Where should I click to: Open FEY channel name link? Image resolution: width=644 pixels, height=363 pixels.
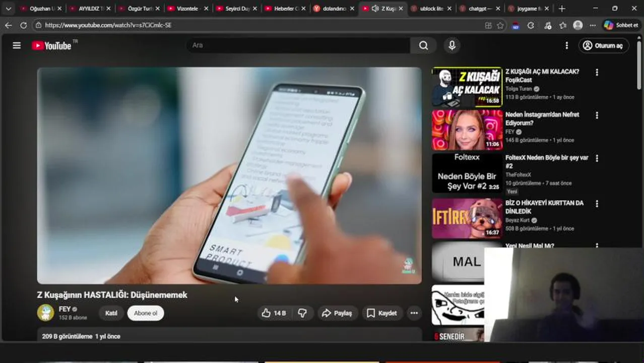pos(65,309)
